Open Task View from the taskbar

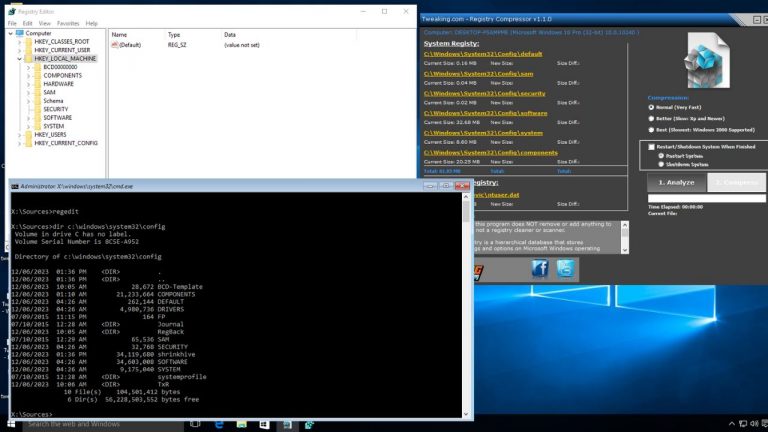(195, 424)
